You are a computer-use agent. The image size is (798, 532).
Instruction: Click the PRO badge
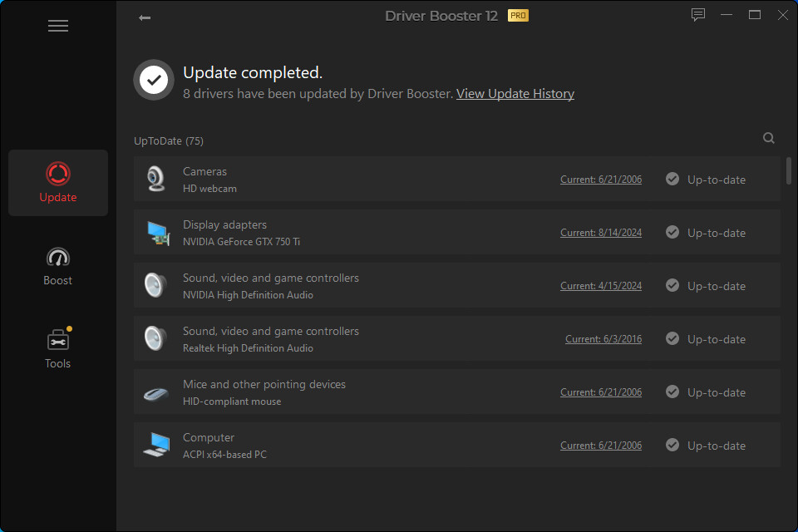pos(518,16)
